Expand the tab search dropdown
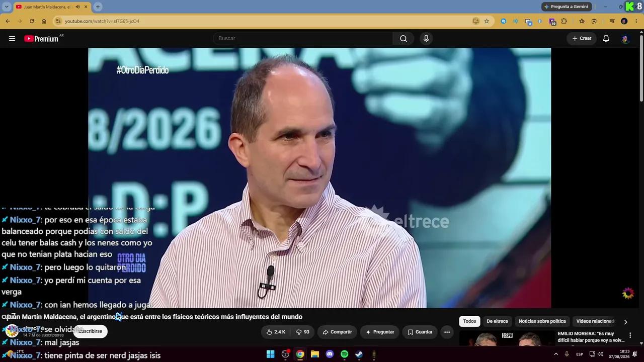The width and height of the screenshot is (644, 362). point(7,7)
